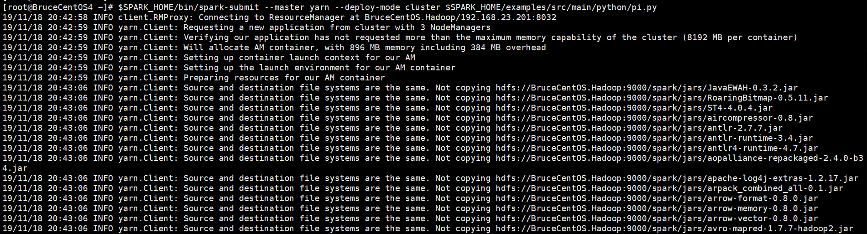This screenshot has width=868, height=234.
Task: Click the arrow-format-0.8.0.jar HDFS path
Action: 656,198
